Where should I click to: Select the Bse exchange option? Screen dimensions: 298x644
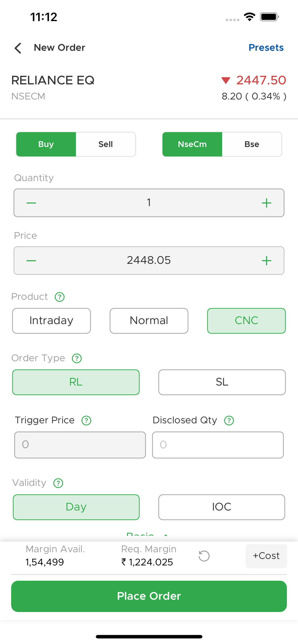click(252, 144)
